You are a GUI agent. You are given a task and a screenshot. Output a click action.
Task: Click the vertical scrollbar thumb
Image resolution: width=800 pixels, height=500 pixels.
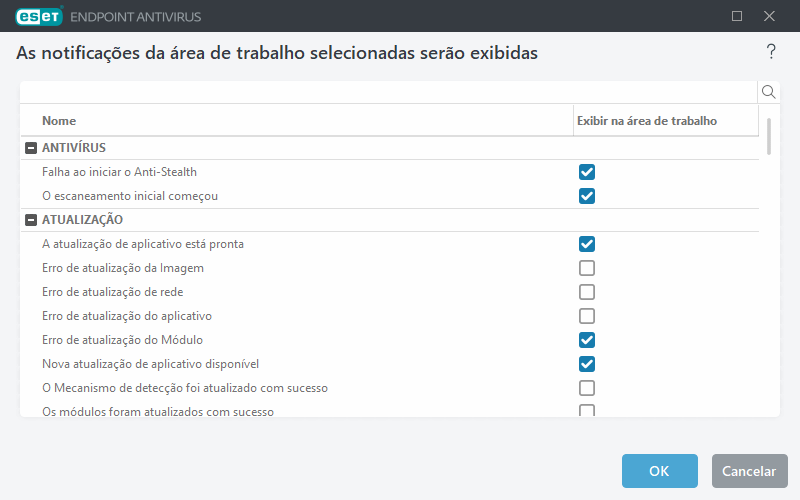(768, 136)
